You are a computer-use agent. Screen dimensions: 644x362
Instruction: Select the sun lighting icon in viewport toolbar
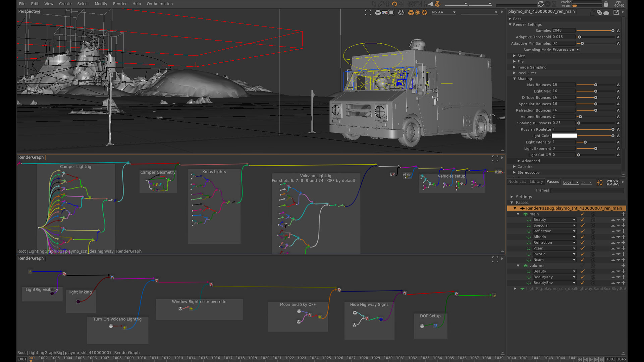[x=418, y=13]
